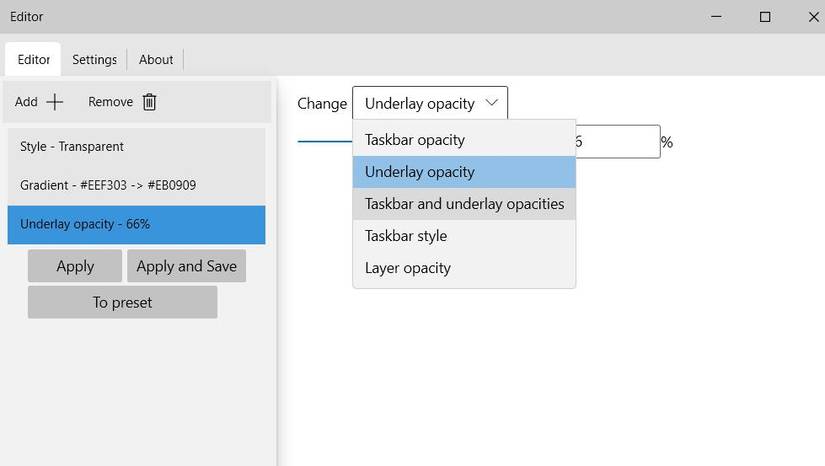
Task: Click the opacity slider track
Action: [324, 142]
